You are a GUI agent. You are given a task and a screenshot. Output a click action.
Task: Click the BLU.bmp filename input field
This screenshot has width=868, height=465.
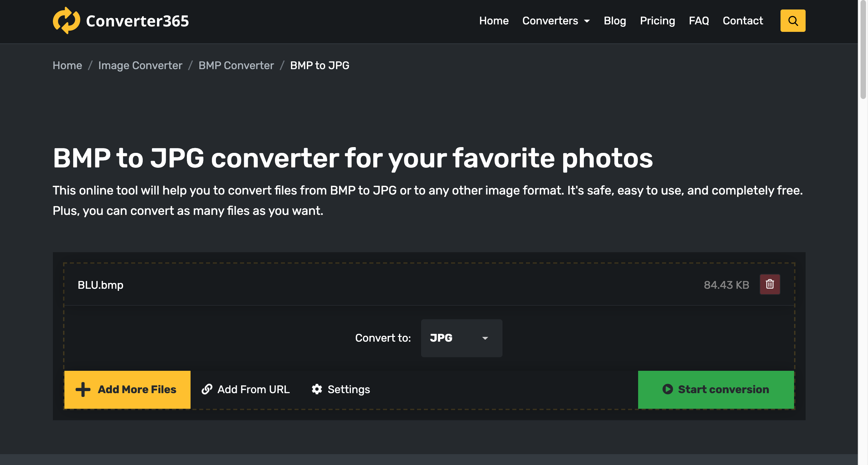click(100, 285)
